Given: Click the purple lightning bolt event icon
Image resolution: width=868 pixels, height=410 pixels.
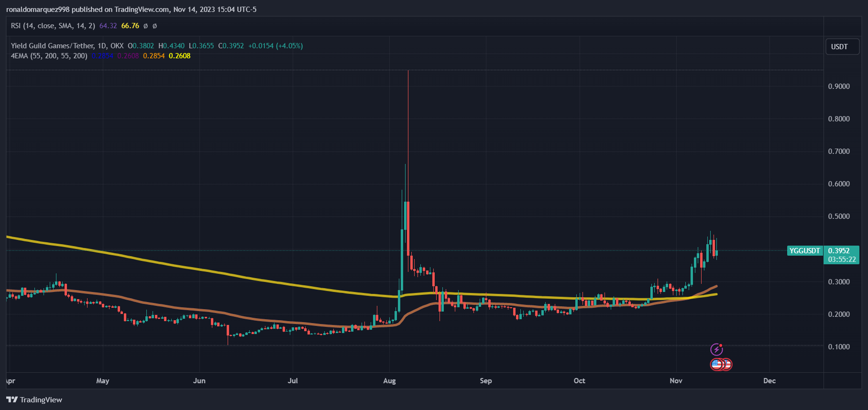Looking at the screenshot, I should pos(716,349).
